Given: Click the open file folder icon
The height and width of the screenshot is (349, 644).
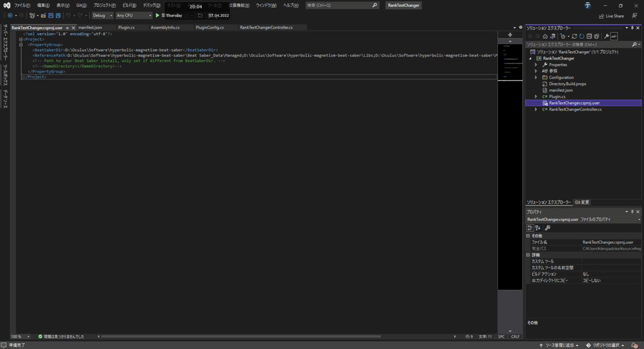Looking at the screenshot, I should click(x=43, y=16).
